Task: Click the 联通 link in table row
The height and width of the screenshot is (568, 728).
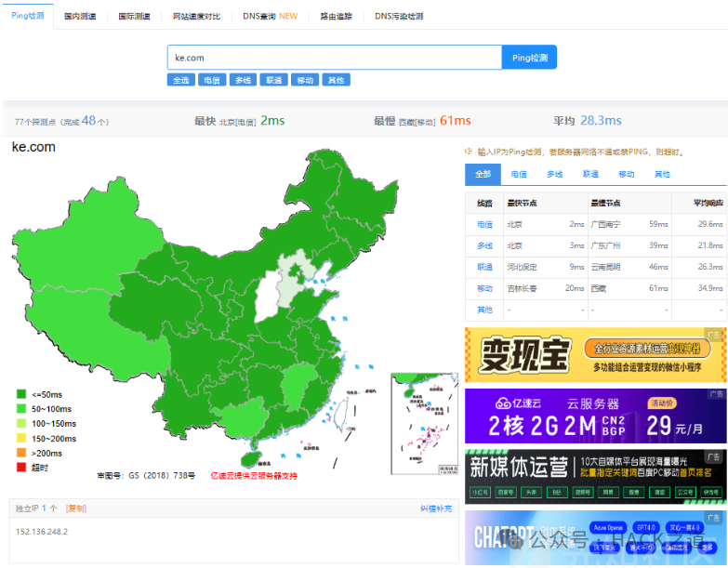Action: tap(484, 268)
